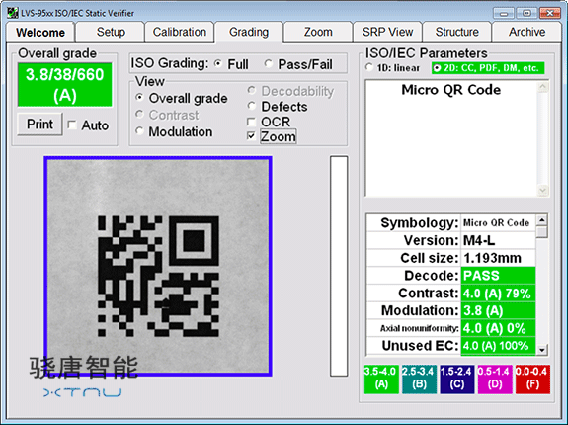Click up arrow of Micro QR Code text box scrollbar
The height and width of the screenshot is (425, 568).
coord(542,87)
